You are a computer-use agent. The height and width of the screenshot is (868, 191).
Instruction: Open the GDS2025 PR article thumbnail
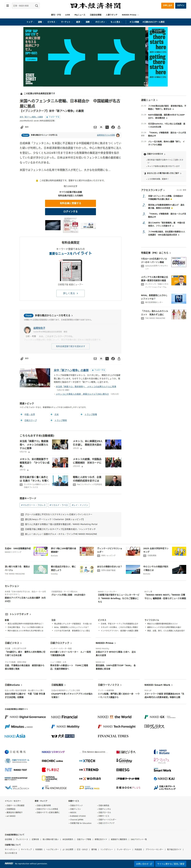tap(179, 262)
